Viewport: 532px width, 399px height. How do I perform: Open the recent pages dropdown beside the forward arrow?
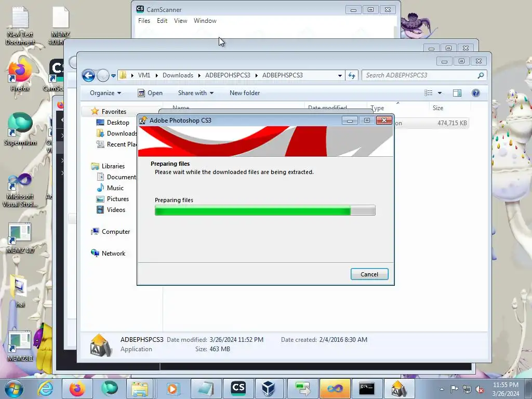113,76
